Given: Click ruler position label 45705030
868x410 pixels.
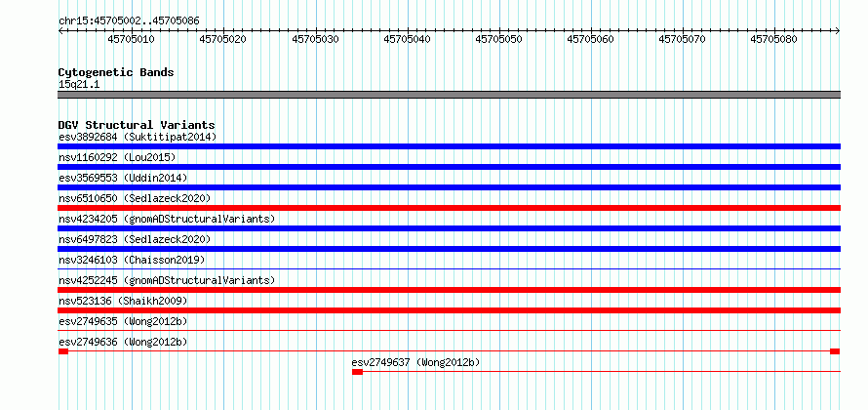Looking at the screenshot, I should tap(315, 39).
